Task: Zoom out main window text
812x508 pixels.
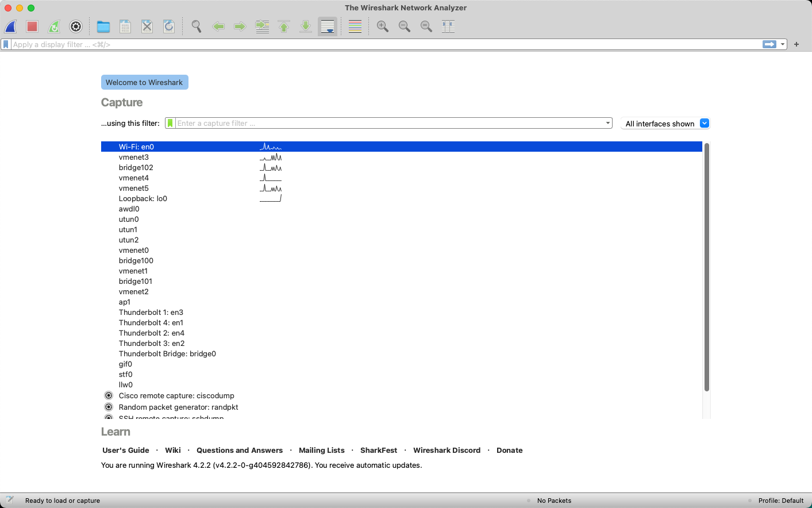Action: point(405,26)
